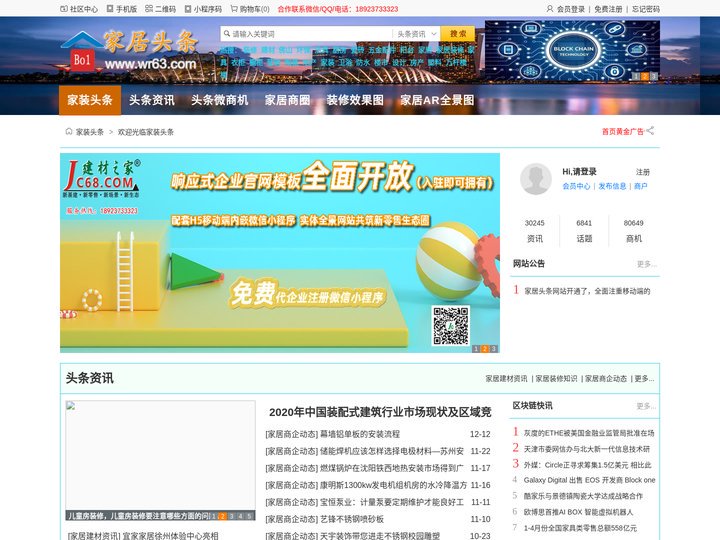Select the 头条资讯 navigation tab
This screenshot has height=540, width=720.
click(x=152, y=100)
